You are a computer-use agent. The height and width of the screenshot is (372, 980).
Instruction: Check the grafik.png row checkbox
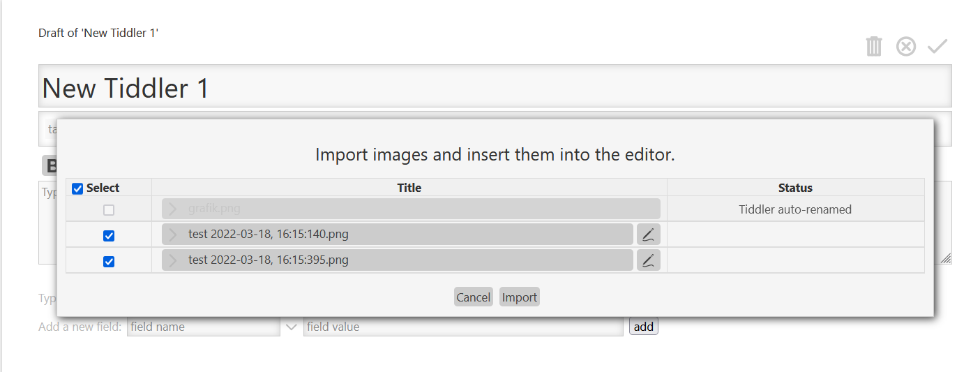(x=109, y=210)
